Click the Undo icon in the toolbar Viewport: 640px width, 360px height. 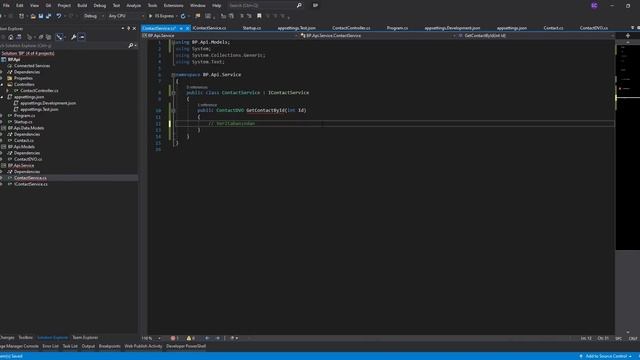coord(59,16)
